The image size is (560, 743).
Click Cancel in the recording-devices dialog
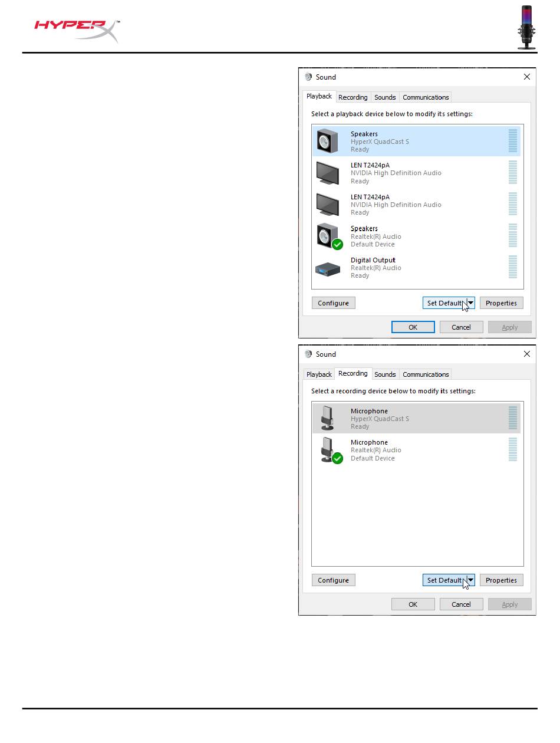(x=461, y=604)
